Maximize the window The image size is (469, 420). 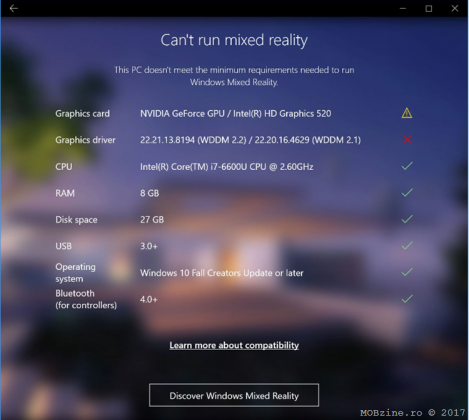click(429, 8)
